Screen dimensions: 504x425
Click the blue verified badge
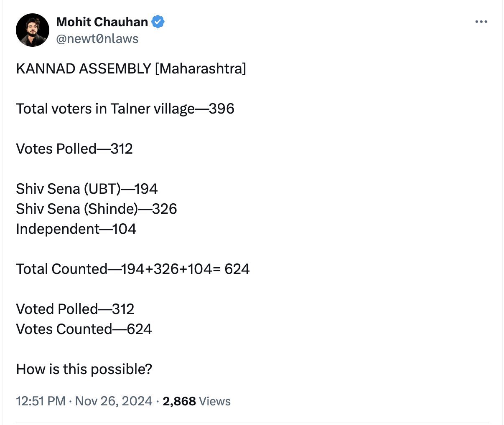click(x=158, y=22)
